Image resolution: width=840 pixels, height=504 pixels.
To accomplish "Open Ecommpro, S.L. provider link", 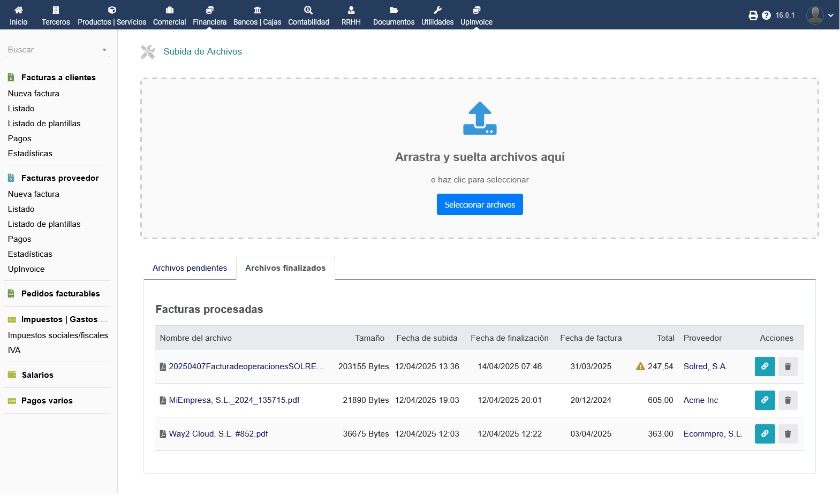I will [713, 434].
